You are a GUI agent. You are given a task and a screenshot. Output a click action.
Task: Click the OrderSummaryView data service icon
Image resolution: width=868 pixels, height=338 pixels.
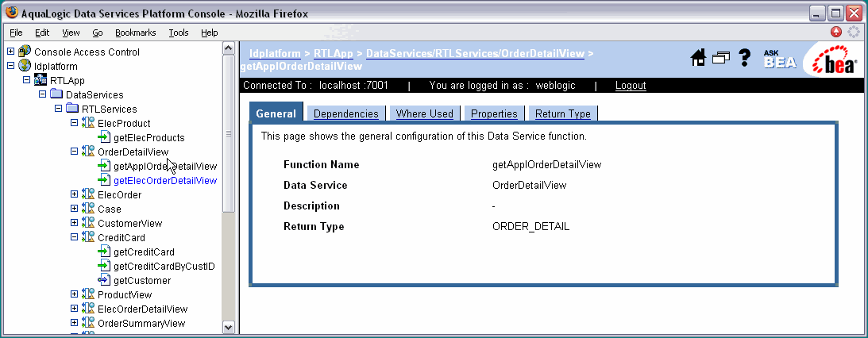pos(88,323)
